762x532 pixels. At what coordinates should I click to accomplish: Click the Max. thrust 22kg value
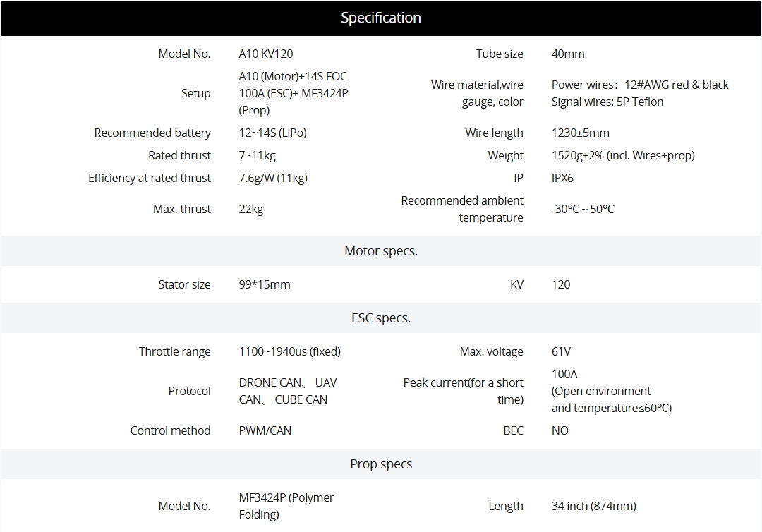(x=251, y=209)
